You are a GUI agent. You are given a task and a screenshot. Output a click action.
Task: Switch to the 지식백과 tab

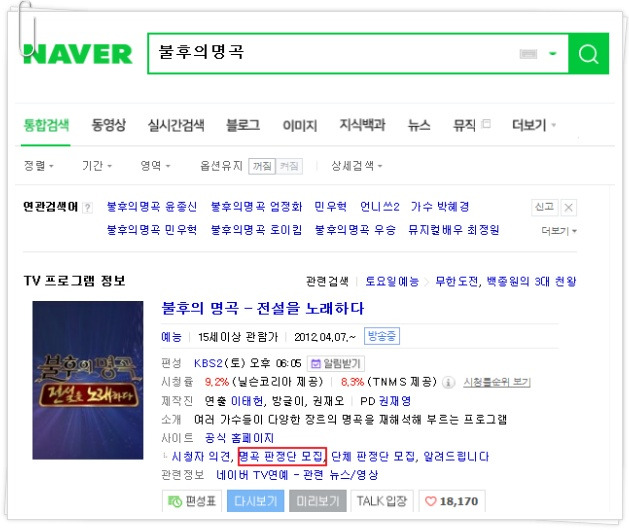tap(362, 125)
